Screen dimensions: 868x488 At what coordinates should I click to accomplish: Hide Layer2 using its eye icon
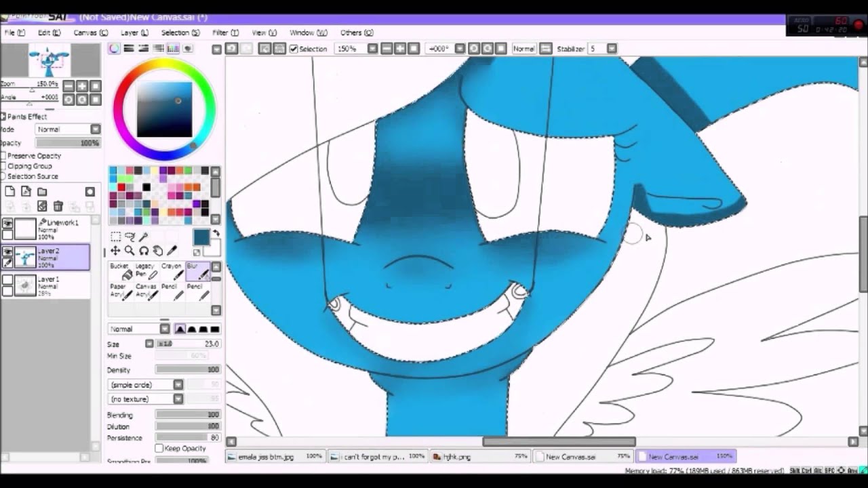pyautogui.click(x=7, y=251)
